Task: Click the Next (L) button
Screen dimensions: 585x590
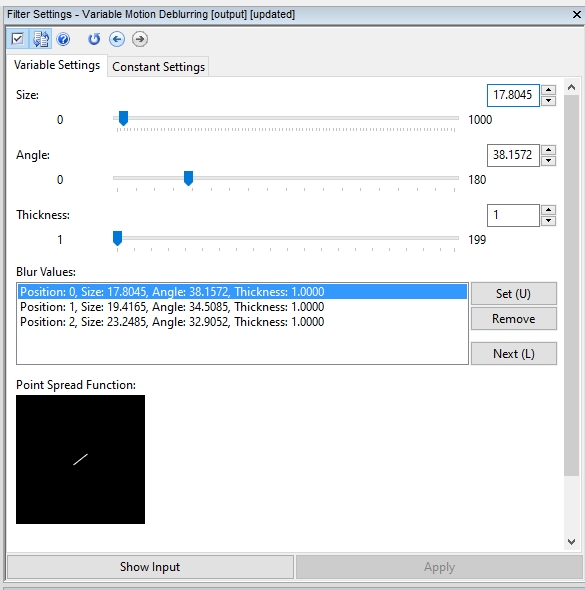Action: point(514,354)
